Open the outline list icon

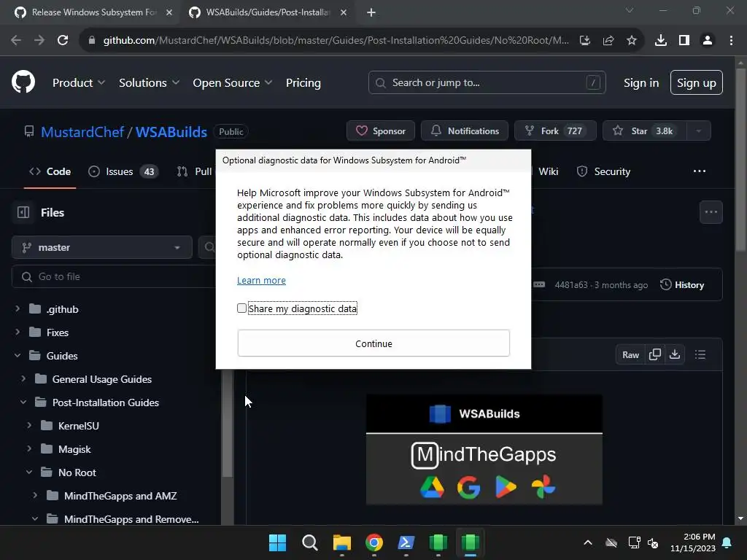coord(700,355)
